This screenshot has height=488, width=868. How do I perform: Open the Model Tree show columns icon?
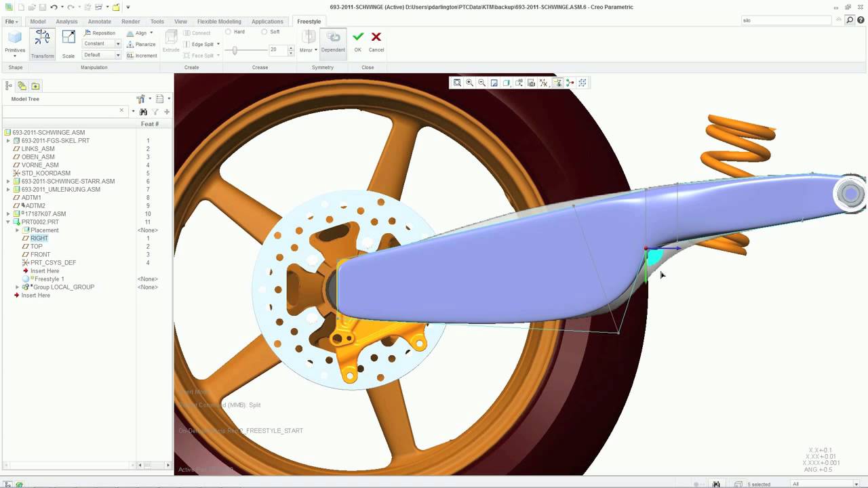pyautogui.click(x=161, y=99)
